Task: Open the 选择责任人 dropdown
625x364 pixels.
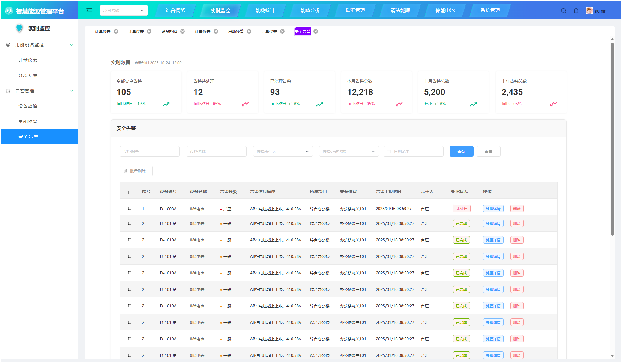Action: [283, 152]
